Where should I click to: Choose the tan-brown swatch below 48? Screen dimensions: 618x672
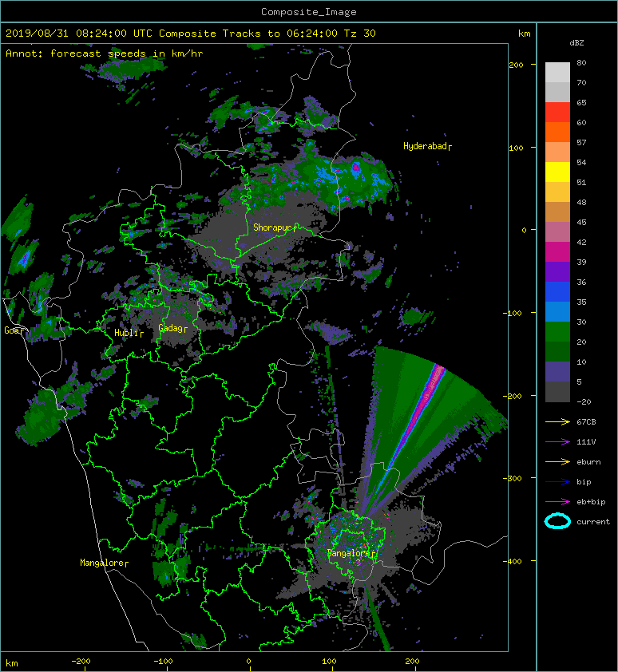tap(557, 212)
